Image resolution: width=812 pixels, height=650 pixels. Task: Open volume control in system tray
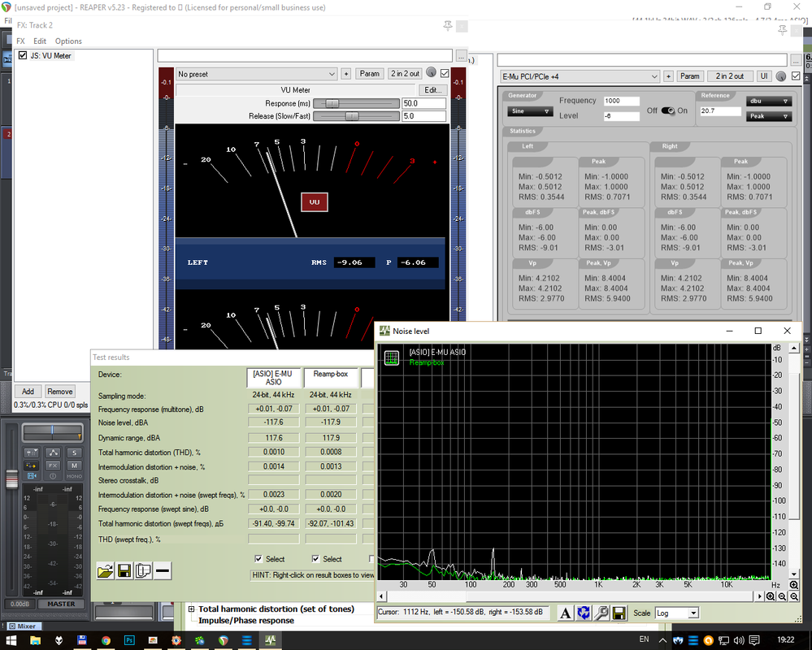pyautogui.click(x=739, y=640)
